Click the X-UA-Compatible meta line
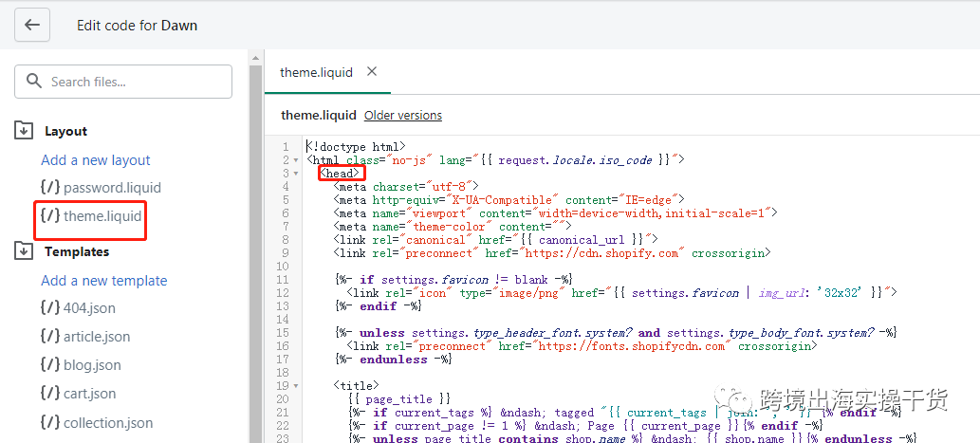 coord(508,200)
